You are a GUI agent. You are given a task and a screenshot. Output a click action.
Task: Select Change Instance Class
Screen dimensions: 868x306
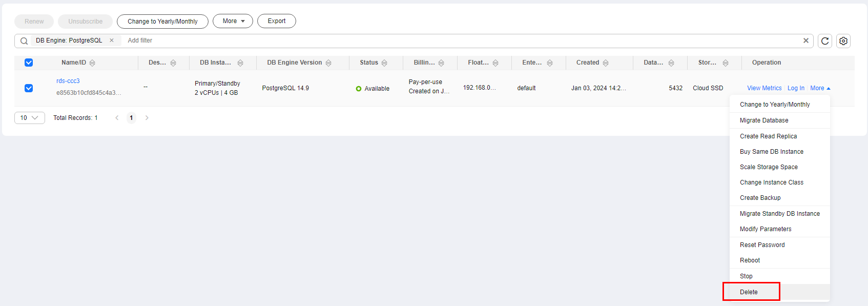[x=780, y=182]
